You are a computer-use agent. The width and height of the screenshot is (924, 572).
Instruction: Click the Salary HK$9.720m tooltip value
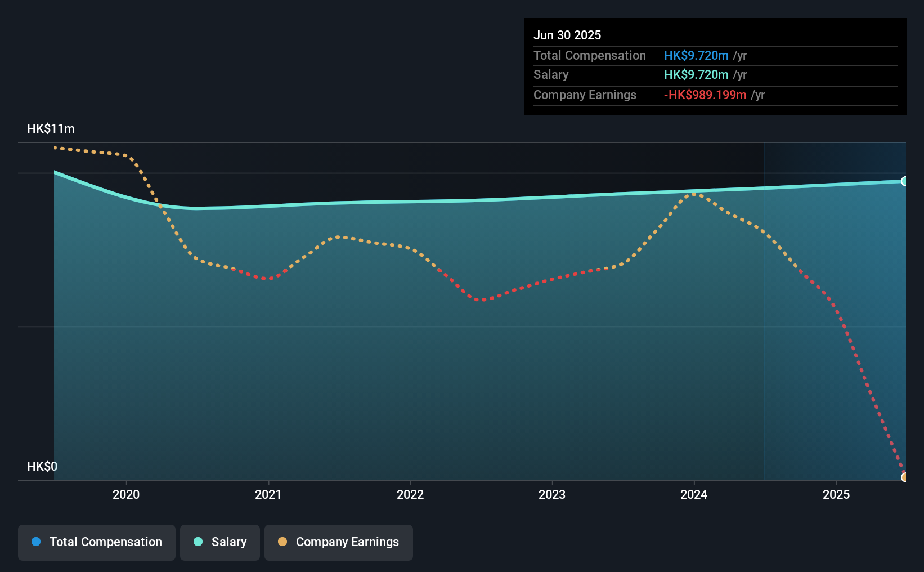tap(696, 74)
